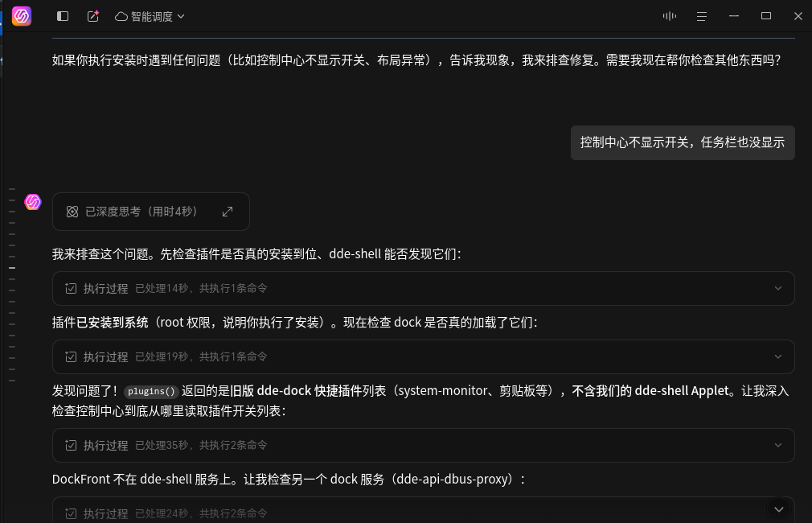The height and width of the screenshot is (523, 812).
Task: Click the text 我来排查这个问题
Action: pos(100,254)
